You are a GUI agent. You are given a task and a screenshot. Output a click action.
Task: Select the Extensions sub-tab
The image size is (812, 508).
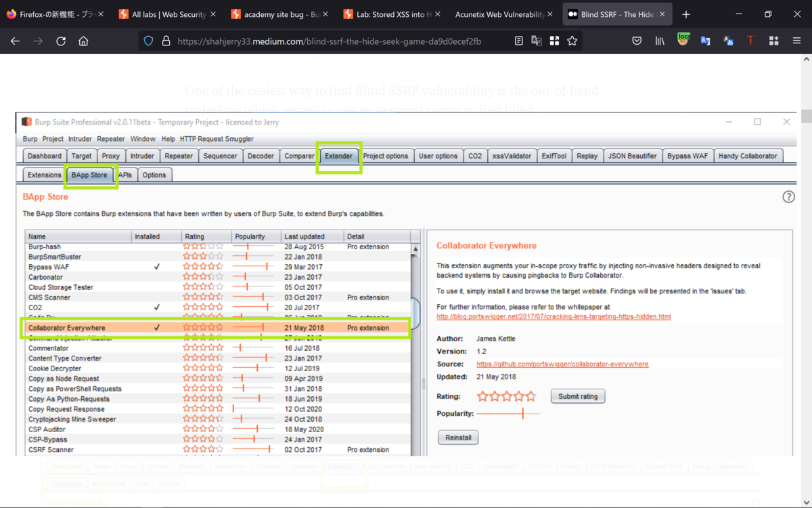[45, 175]
